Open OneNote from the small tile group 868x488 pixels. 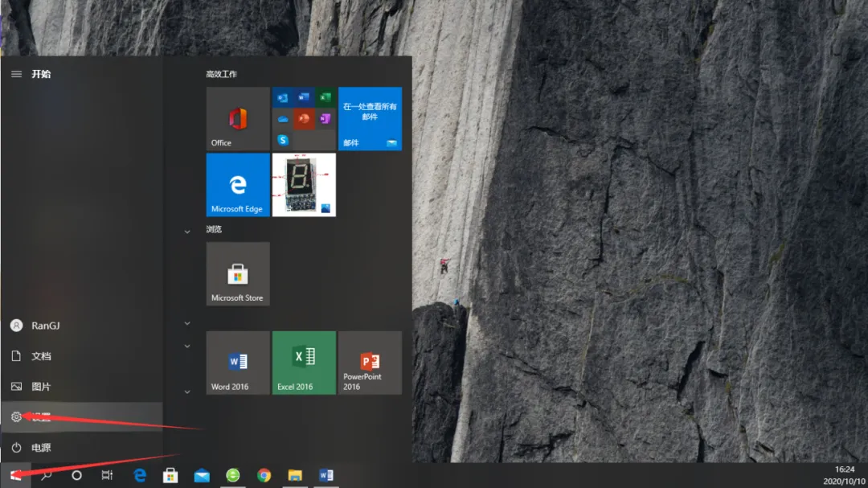click(324, 118)
